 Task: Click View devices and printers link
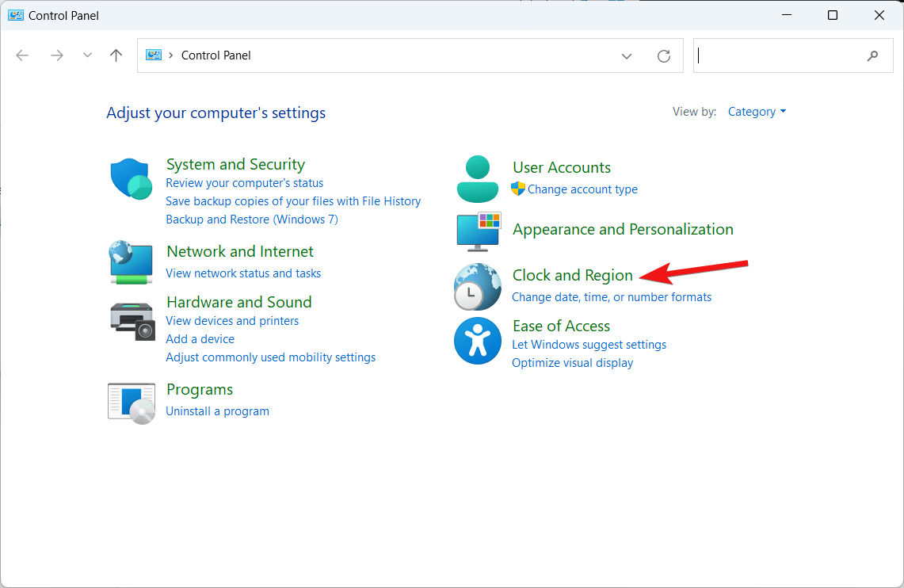click(x=232, y=321)
